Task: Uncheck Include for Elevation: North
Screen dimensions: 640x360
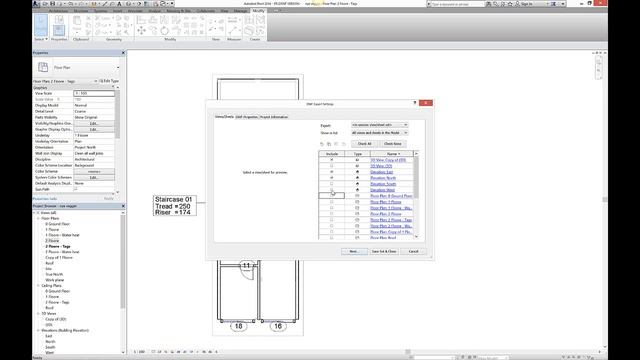Action: [x=331, y=178]
